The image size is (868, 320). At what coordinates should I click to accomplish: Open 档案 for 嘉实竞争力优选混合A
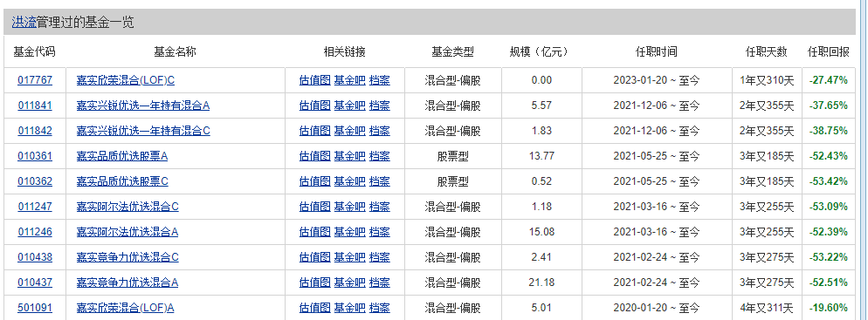380,283
